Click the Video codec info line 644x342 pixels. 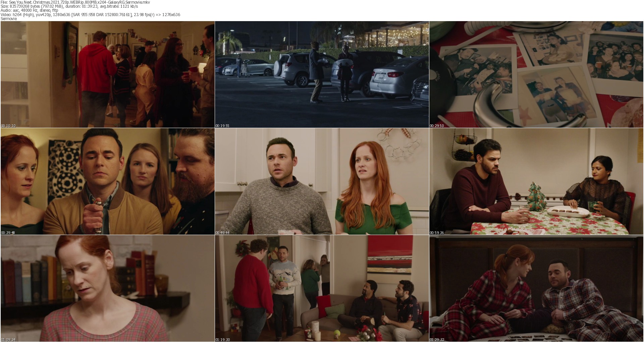90,14
